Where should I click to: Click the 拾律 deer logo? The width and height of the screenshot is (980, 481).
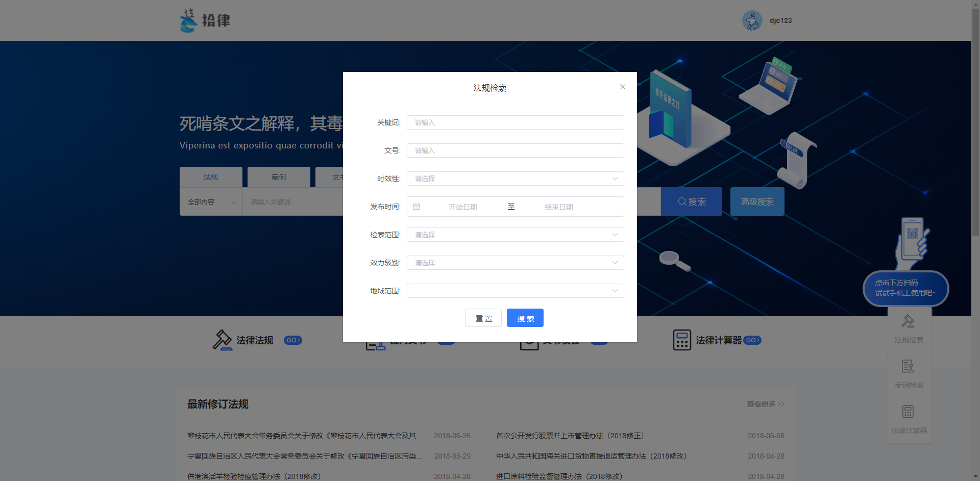(188, 20)
